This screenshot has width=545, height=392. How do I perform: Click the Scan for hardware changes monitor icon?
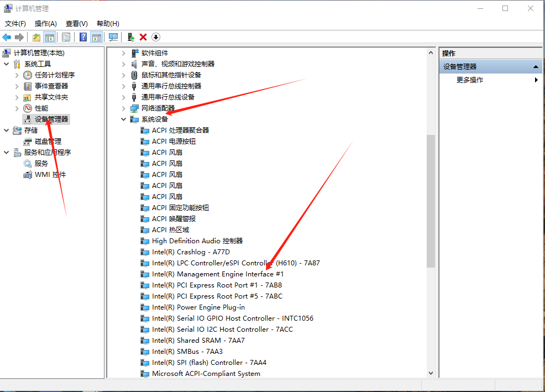pos(113,37)
